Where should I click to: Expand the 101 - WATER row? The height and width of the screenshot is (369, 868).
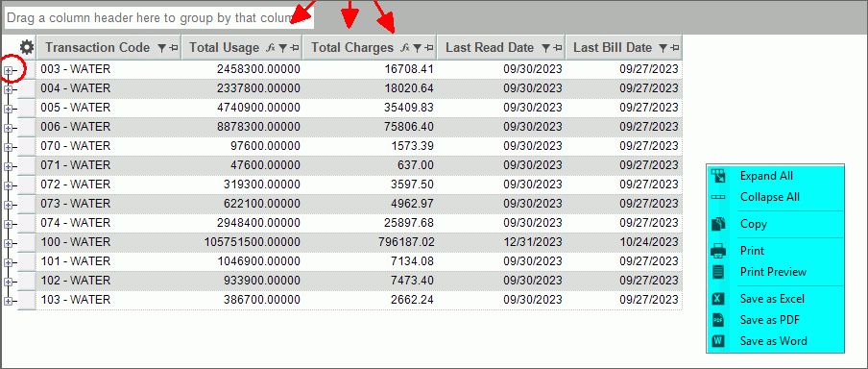coord(8,262)
